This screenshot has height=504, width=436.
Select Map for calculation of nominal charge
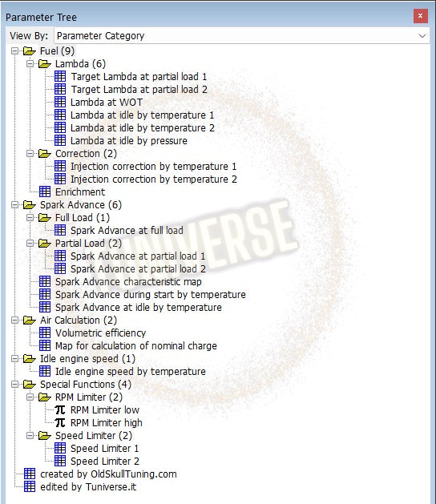coord(136,346)
